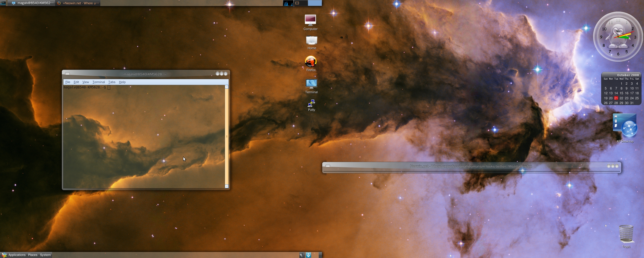Open the System panel menu
This screenshot has height=258, width=644.
[x=45, y=255]
